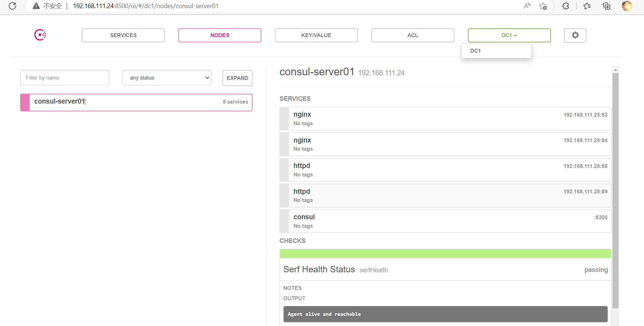644x326 pixels.
Task: Click the EXPAND button
Action: click(x=237, y=78)
